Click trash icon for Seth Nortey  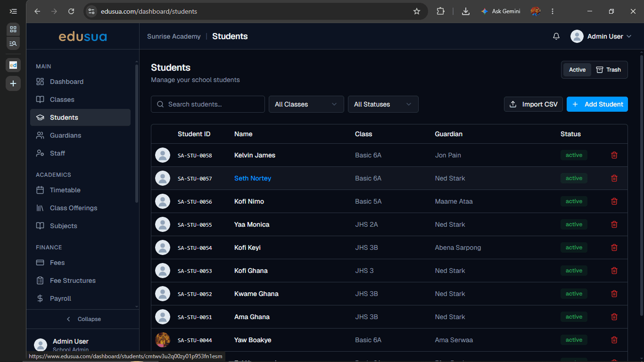614,178
